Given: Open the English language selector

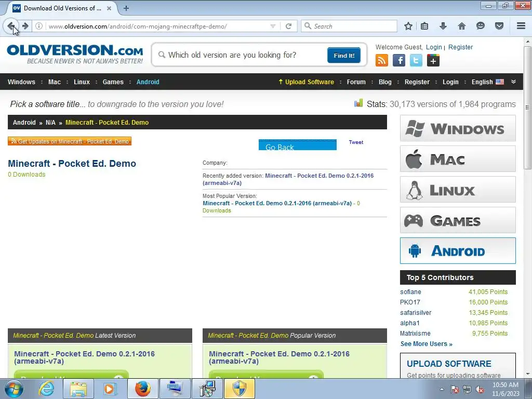Looking at the screenshot, I should click(487, 82).
